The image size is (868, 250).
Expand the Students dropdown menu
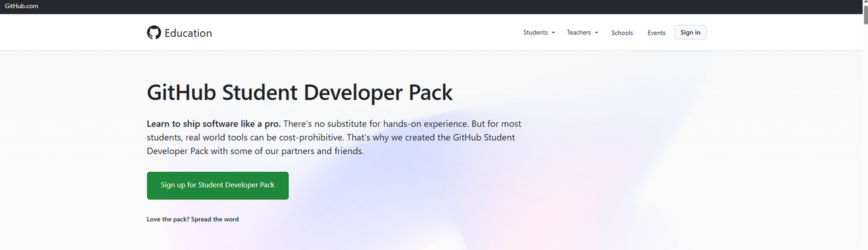[539, 33]
